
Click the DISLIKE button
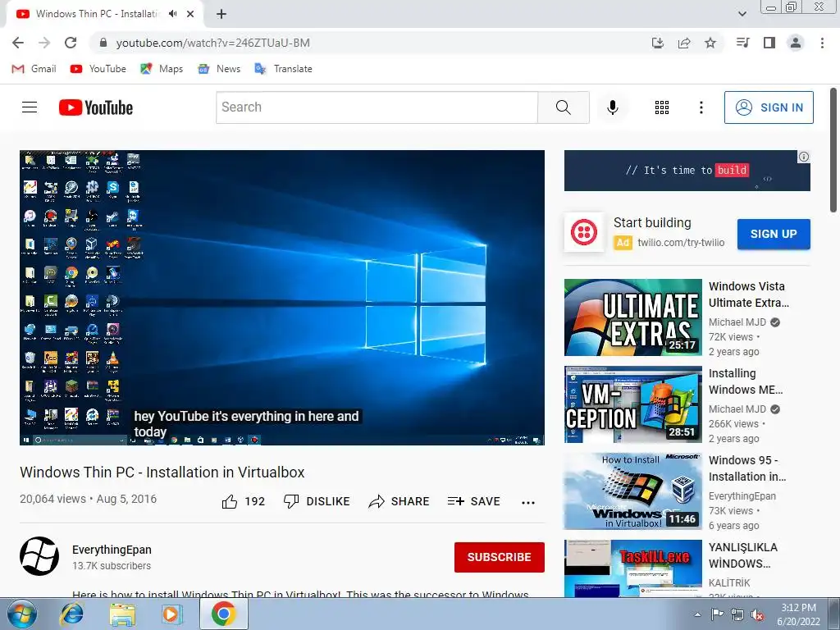pyautogui.click(x=317, y=501)
